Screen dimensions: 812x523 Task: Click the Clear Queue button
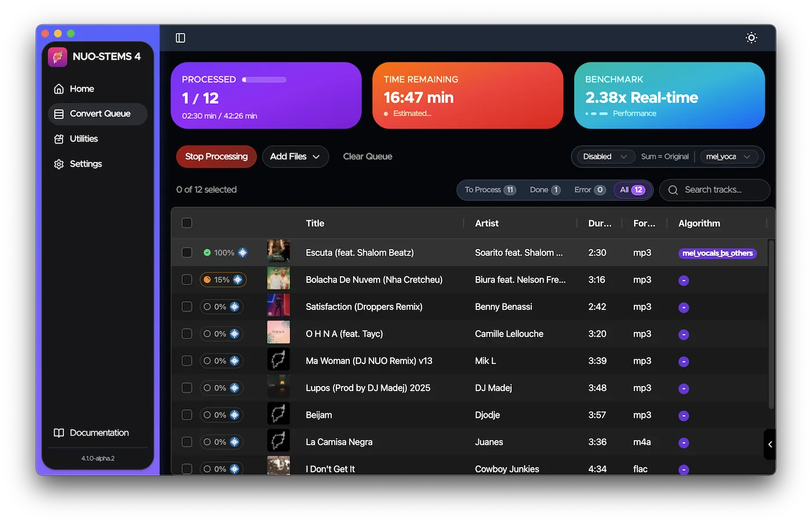(x=367, y=157)
